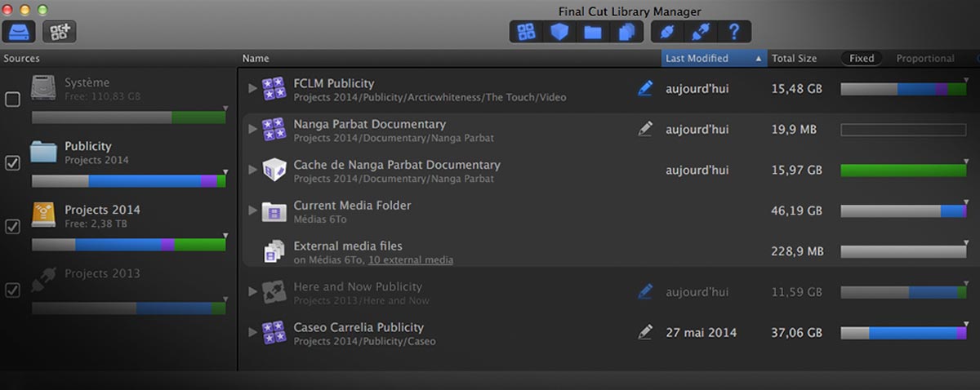The width and height of the screenshot is (980, 390).
Task: Open help with the question mark icon
Action: [734, 32]
